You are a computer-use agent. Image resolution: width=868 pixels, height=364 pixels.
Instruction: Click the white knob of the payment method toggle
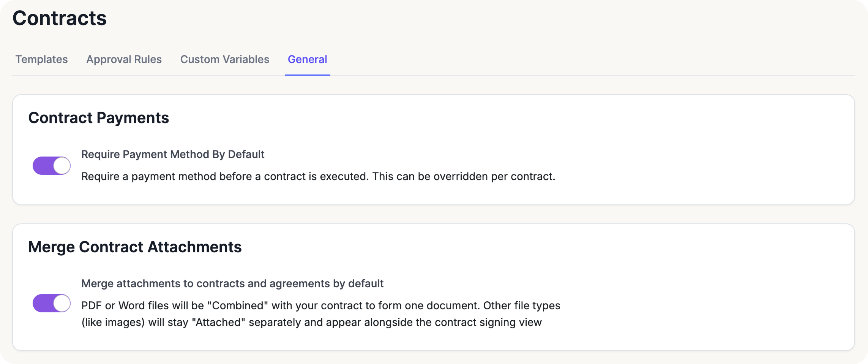pos(62,166)
